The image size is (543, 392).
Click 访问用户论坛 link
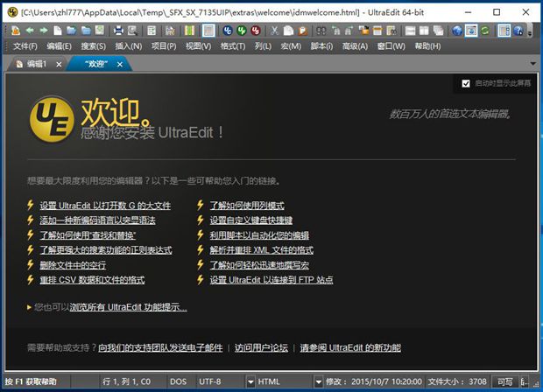click(261, 347)
